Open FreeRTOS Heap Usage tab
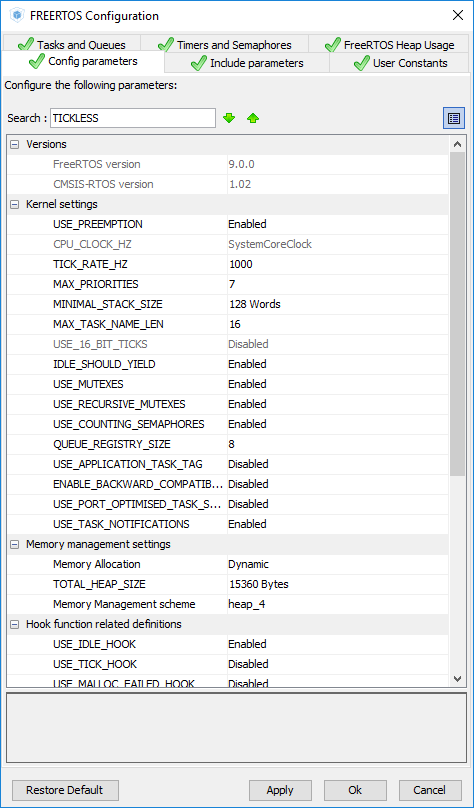Viewport: 474px width, 808px height. [390, 45]
